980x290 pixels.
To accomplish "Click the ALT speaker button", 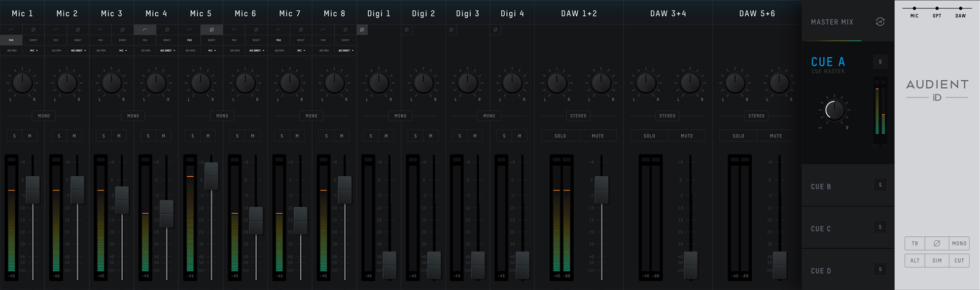I will click(x=915, y=260).
